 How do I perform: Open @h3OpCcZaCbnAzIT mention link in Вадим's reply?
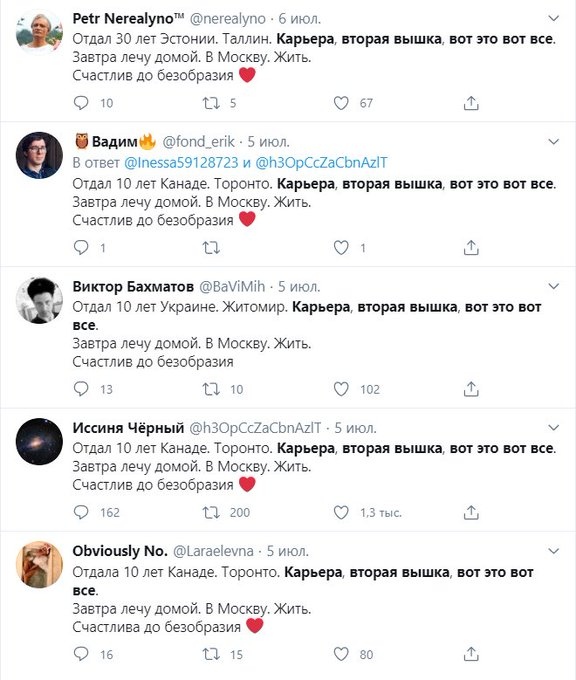tap(321, 163)
